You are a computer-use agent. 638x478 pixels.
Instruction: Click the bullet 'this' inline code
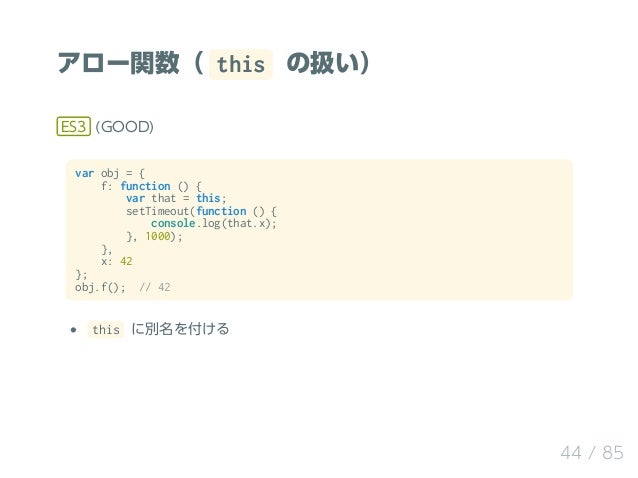click(106, 330)
